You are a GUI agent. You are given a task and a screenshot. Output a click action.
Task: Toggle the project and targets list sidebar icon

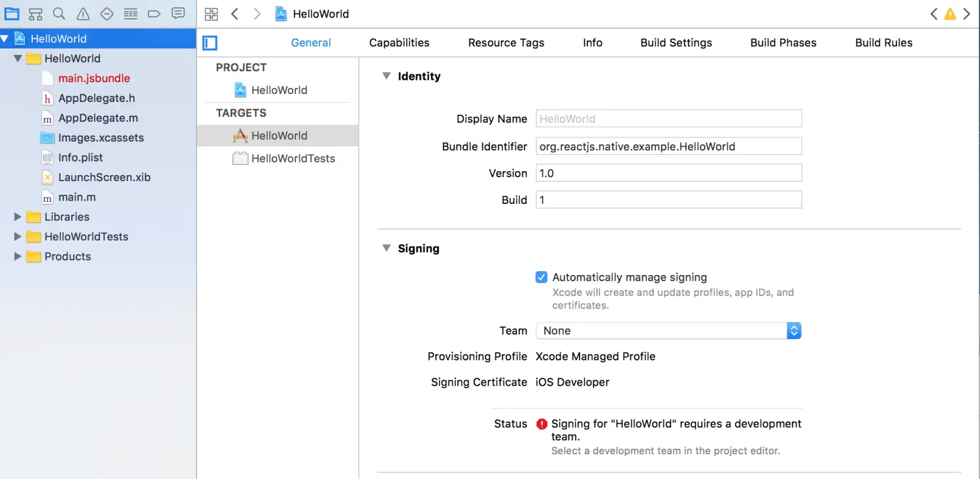[210, 43]
